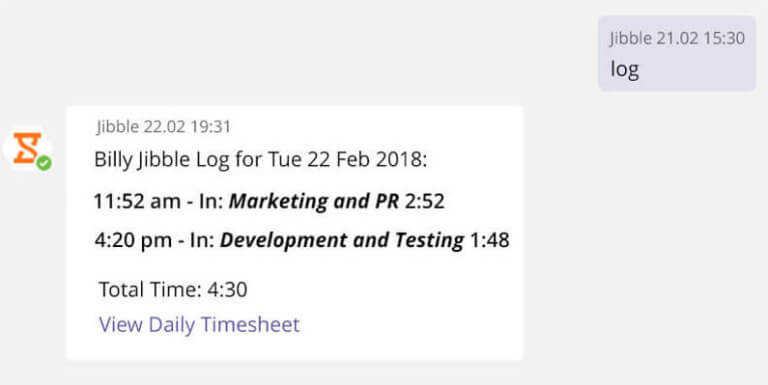768x385 pixels.
Task: Select the sent 'log' message bubble
Action: [677, 53]
